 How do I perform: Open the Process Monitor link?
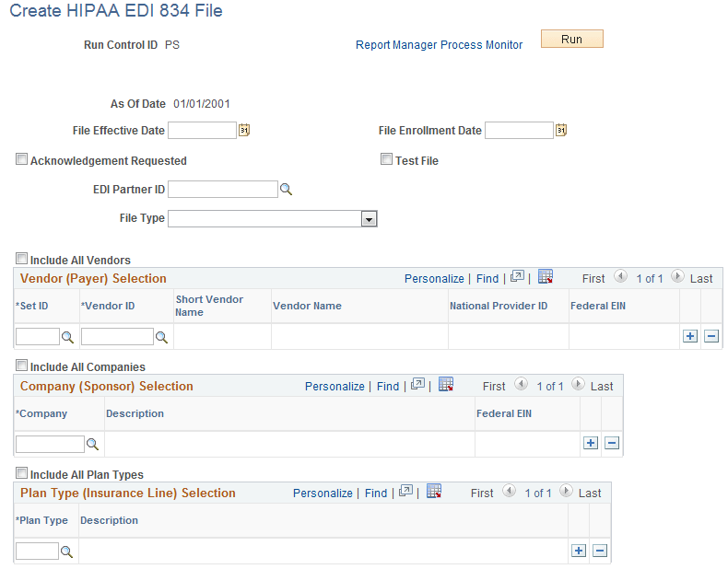pyautogui.click(x=481, y=45)
